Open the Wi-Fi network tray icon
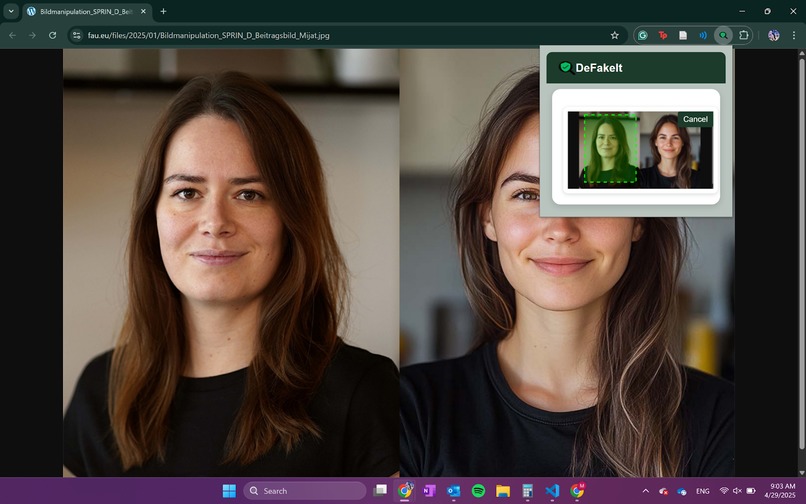Image resolution: width=806 pixels, height=504 pixels. coord(724,491)
